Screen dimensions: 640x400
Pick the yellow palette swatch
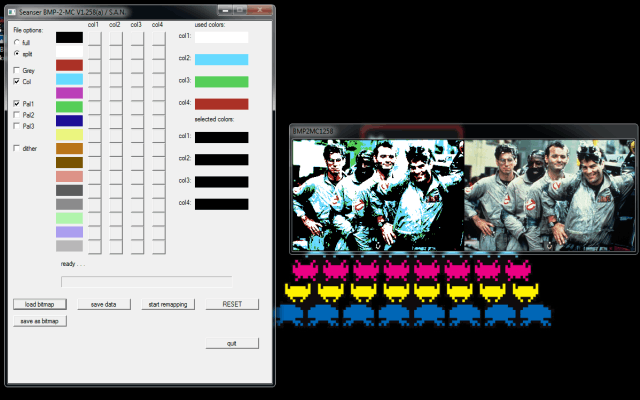(x=69, y=135)
